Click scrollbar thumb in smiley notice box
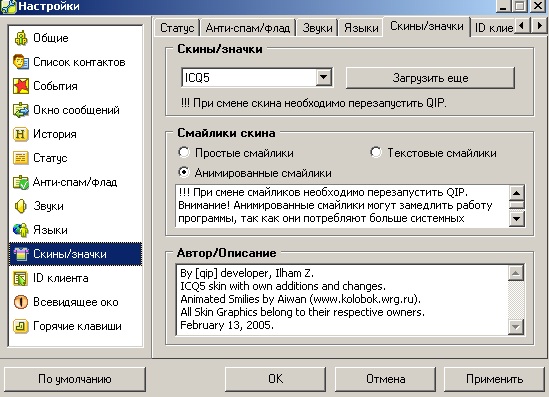Screen dimensions: 549x397 pos(516,205)
